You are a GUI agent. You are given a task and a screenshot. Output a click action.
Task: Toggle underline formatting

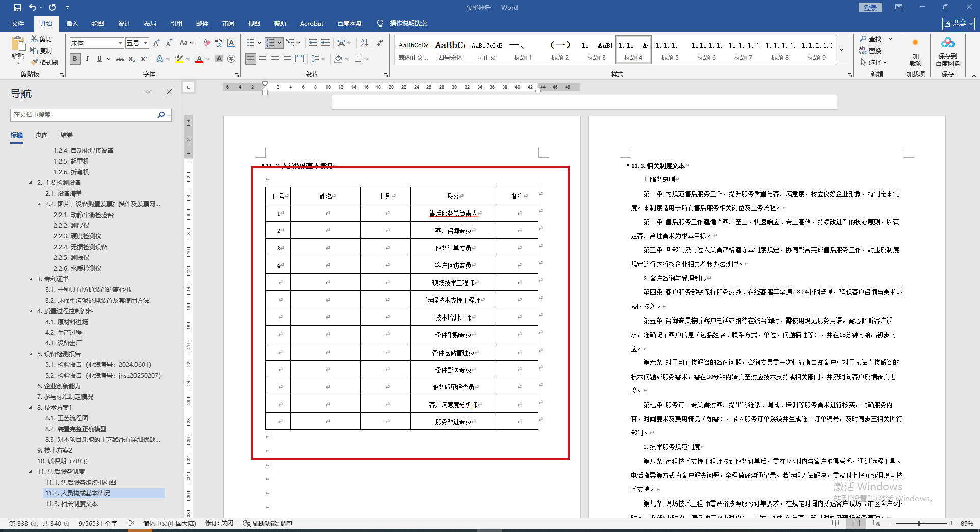point(99,59)
